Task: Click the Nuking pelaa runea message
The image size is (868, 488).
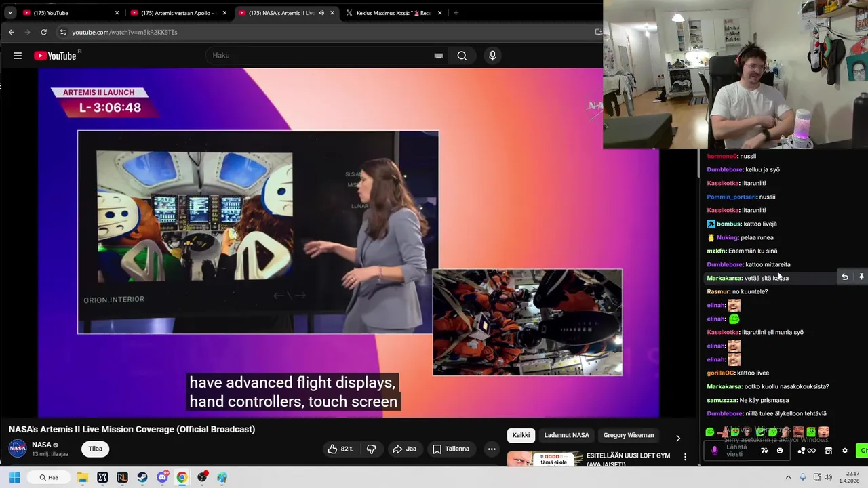Action: pyautogui.click(x=740, y=237)
